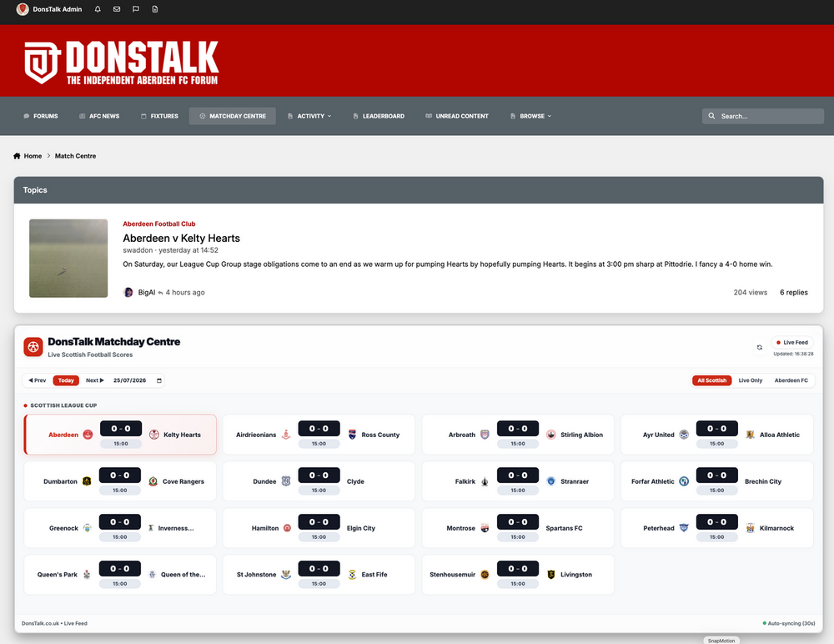Select the All Scottish filter
Image resolution: width=834 pixels, height=644 pixels.
pyautogui.click(x=711, y=380)
